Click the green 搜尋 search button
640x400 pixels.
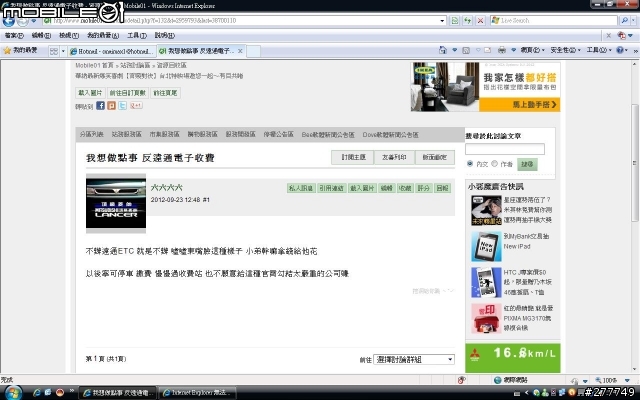pyautogui.click(x=527, y=164)
